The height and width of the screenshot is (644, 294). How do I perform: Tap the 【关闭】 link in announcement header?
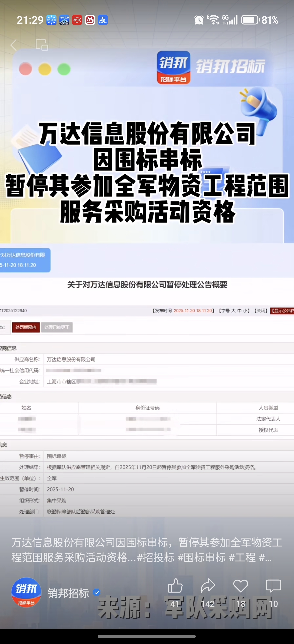point(261,310)
